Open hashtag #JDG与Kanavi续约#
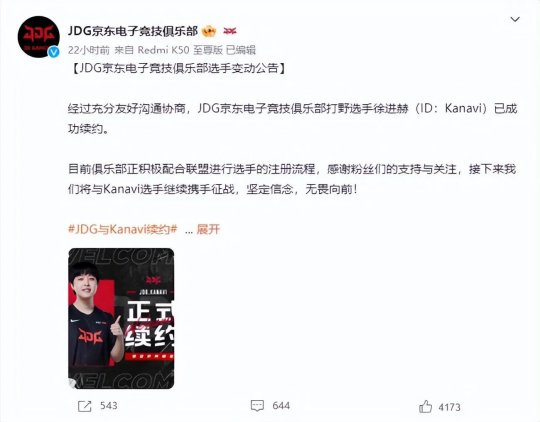 pos(123,229)
